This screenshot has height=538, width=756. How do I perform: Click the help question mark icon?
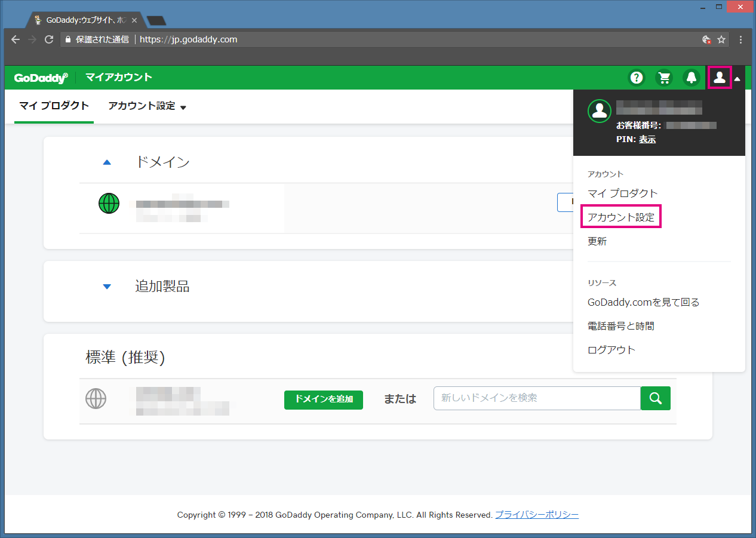[x=637, y=78]
